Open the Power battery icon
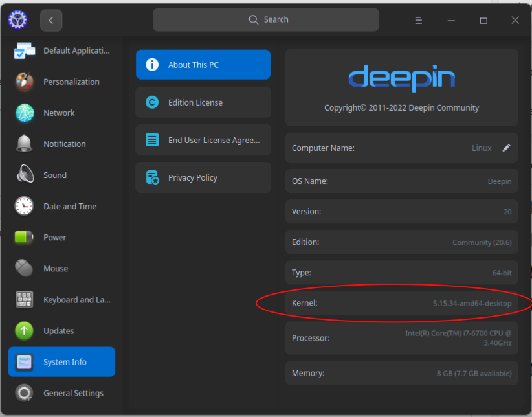Screen dimensions: 532x417 tap(24, 237)
